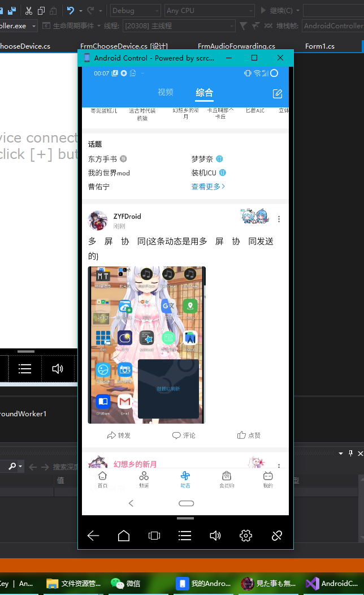Tap the phone's home pill button
This screenshot has width=364, height=595.
click(186, 503)
